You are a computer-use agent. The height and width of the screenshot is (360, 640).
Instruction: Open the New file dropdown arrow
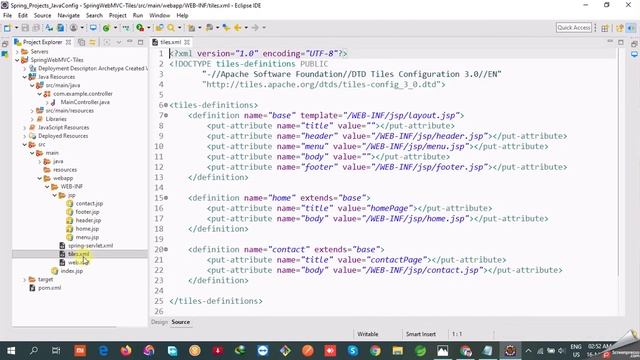coord(16,28)
